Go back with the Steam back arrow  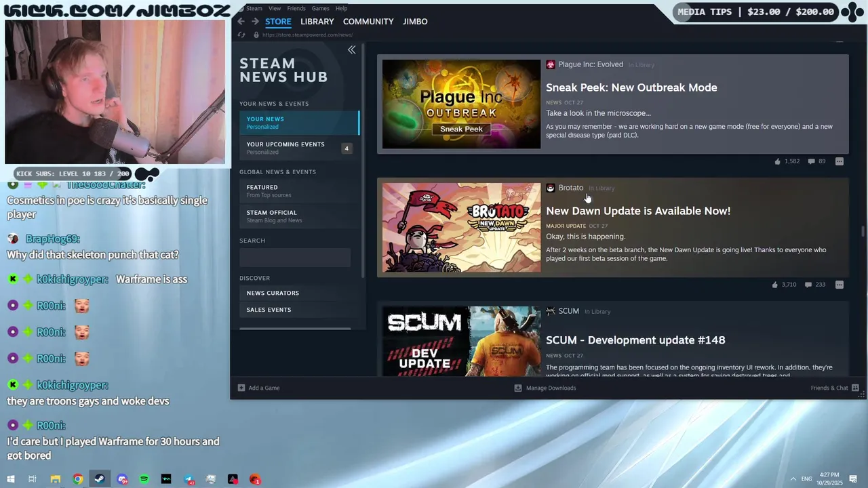[241, 22]
